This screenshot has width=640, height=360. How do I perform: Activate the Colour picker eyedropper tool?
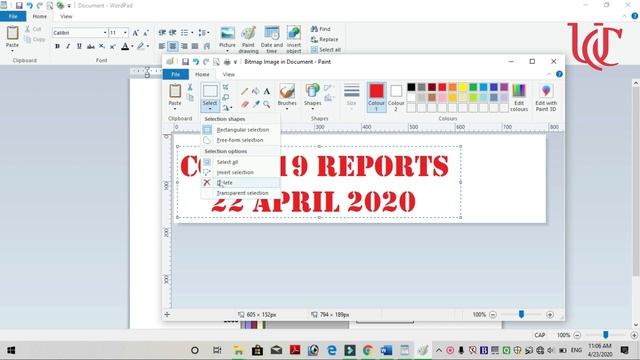256,104
